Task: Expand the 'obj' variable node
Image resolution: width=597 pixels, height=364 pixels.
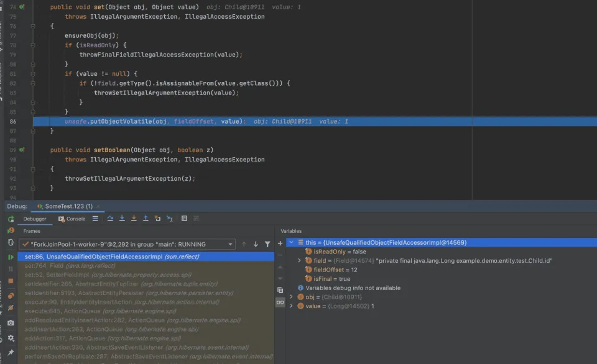Action: [x=291, y=297]
